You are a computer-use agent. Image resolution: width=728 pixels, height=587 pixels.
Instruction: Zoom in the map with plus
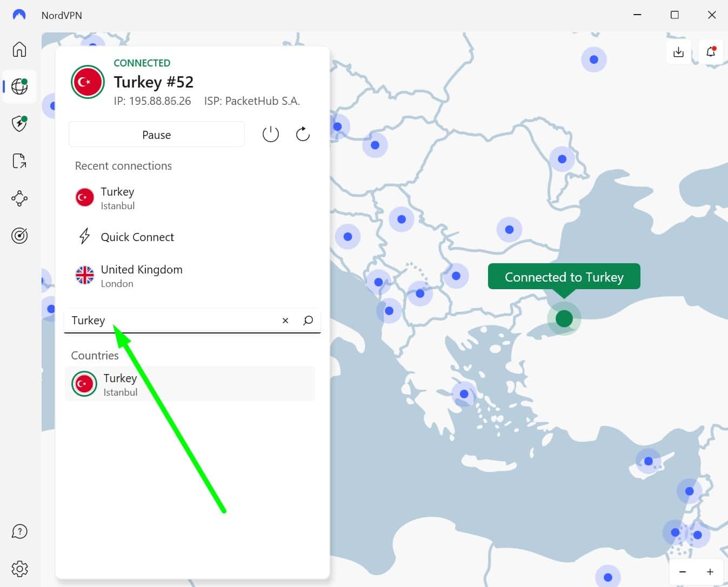[x=710, y=572]
